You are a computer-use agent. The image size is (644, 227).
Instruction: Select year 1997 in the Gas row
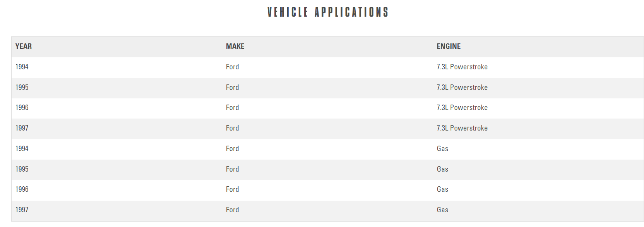coord(22,210)
